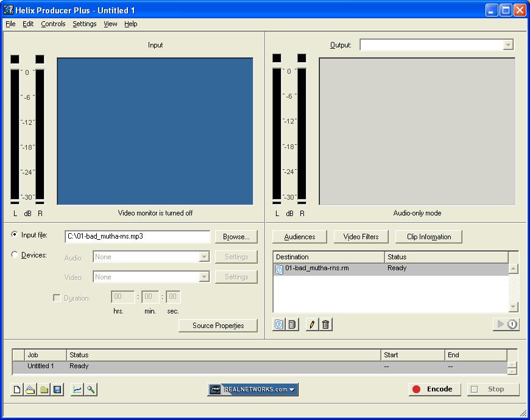Image resolution: width=530 pixels, height=420 pixels.
Task: Click the magnifying glass icon in bottom toolbar
Action: (91, 390)
